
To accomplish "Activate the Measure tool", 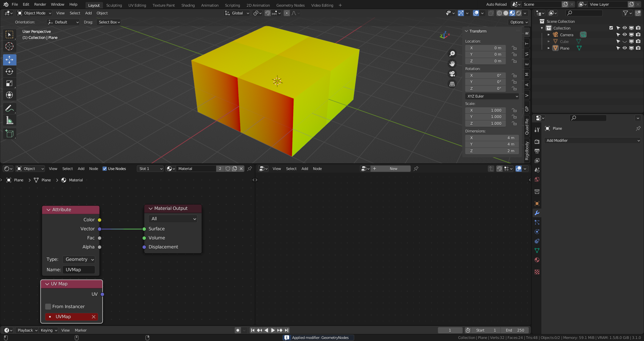I will click(x=9, y=120).
